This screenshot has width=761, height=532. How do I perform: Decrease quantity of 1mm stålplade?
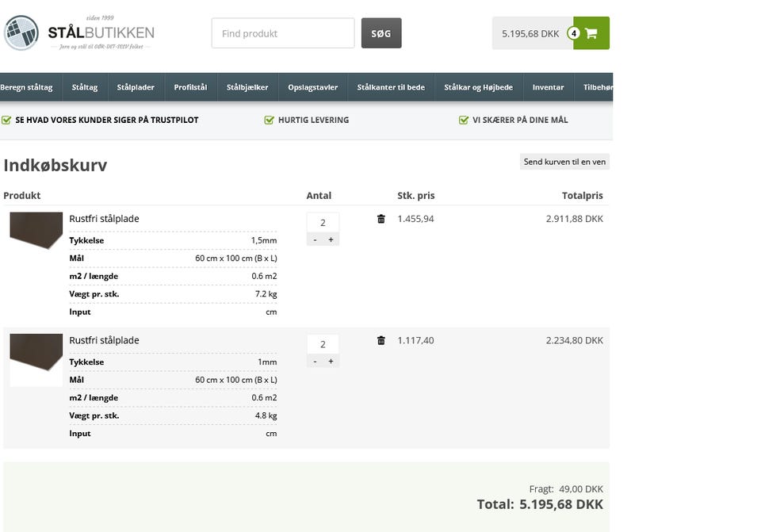pyautogui.click(x=315, y=361)
